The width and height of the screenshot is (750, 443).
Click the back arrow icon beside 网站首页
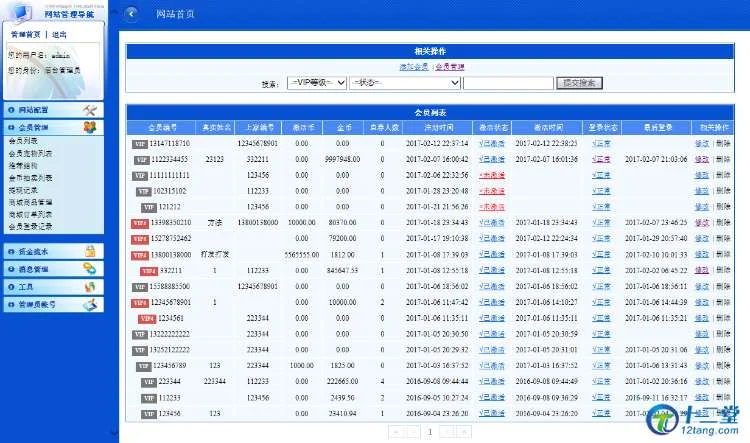coord(132,14)
